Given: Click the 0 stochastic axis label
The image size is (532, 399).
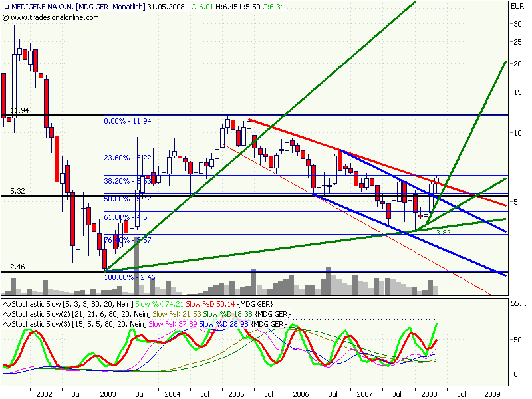Looking at the screenshot, I should point(515,374).
